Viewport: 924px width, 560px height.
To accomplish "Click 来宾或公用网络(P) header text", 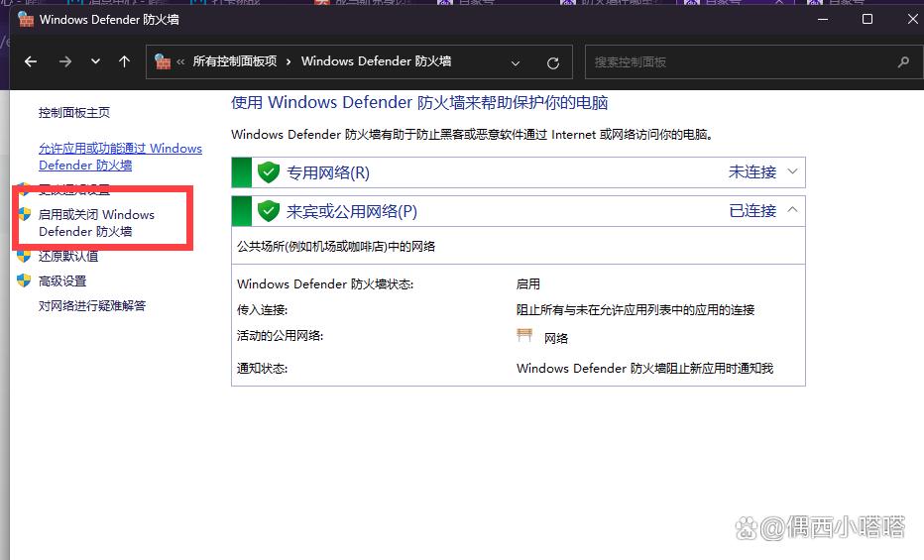I will (352, 211).
